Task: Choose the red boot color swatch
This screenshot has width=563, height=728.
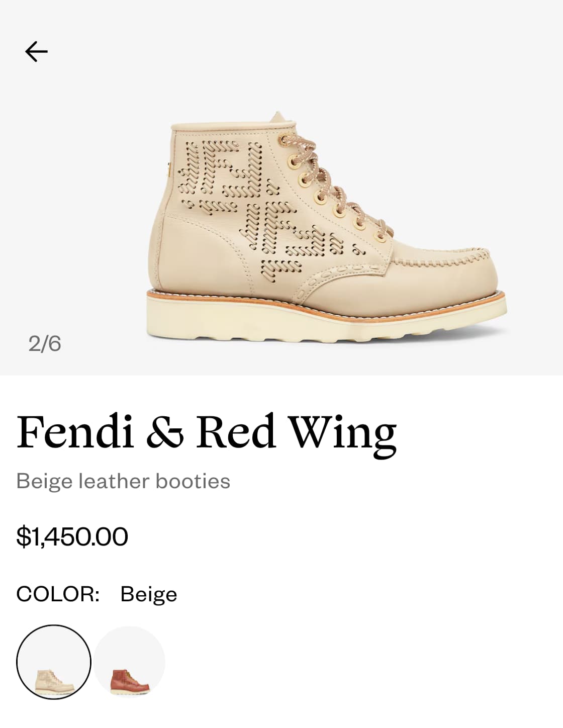Action: pyautogui.click(x=130, y=662)
